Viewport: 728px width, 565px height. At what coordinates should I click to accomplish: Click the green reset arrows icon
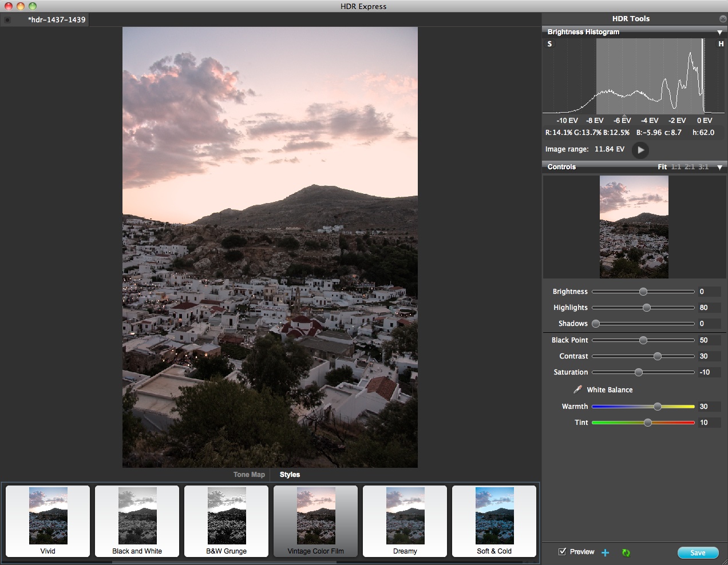point(626,552)
